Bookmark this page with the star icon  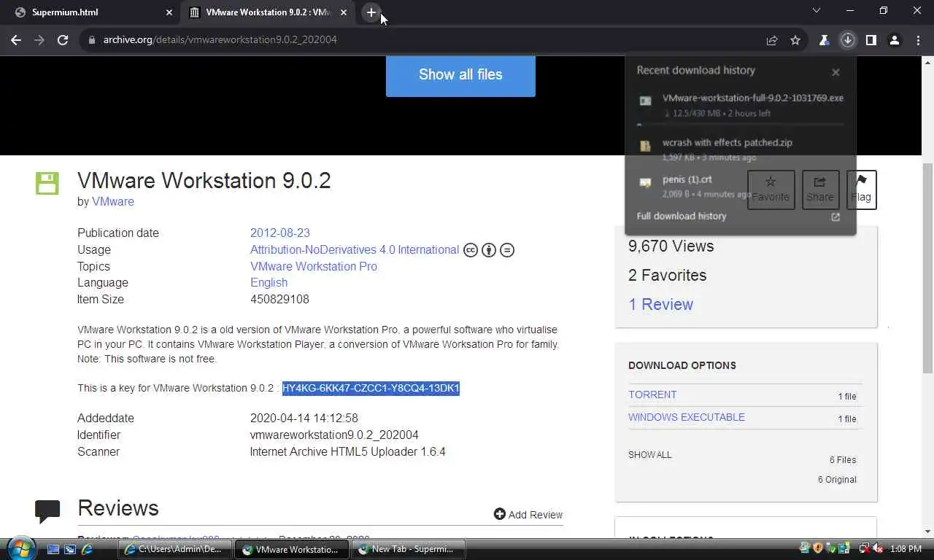click(795, 40)
